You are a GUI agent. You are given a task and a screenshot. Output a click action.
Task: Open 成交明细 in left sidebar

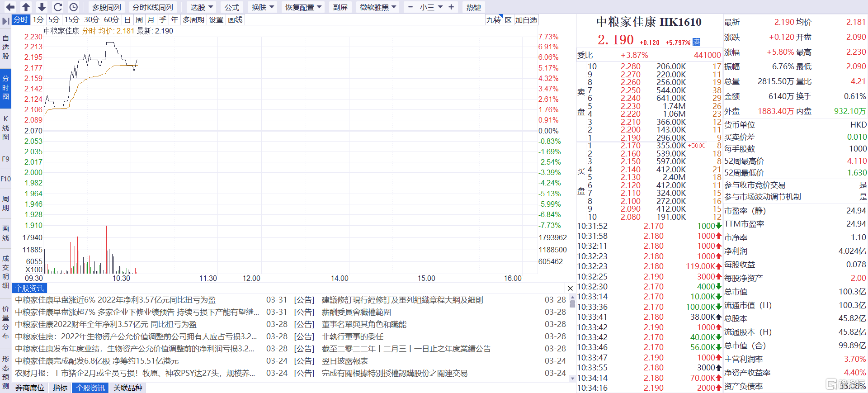point(5,272)
